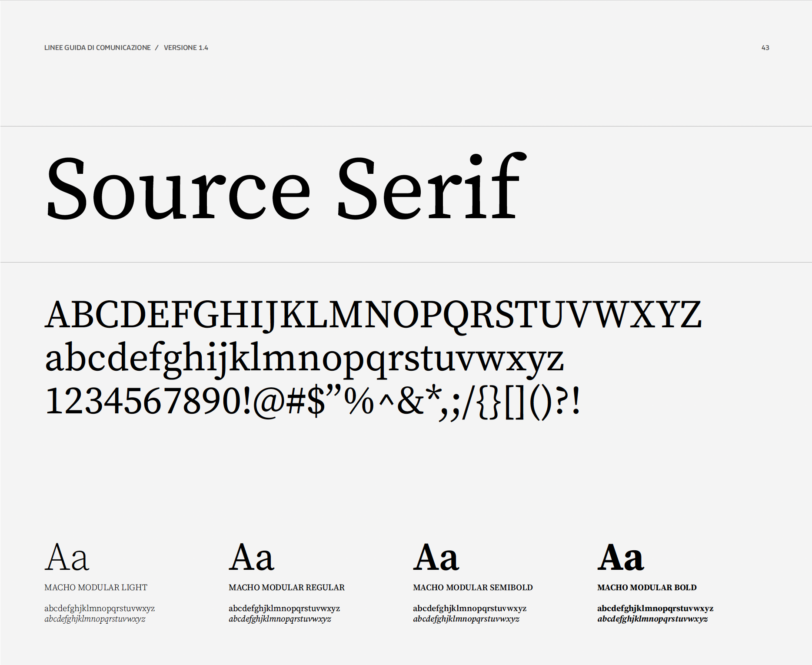Click the light weight 'Aa' sample
This screenshot has height=665, width=812.
[x=67, y=557]
